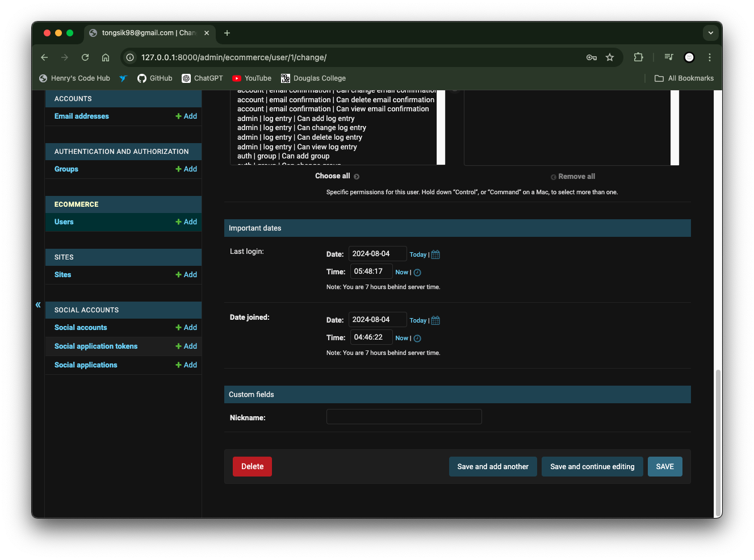Open Chrome three-dot menu

pyautogui.click(x=710, y=57)
